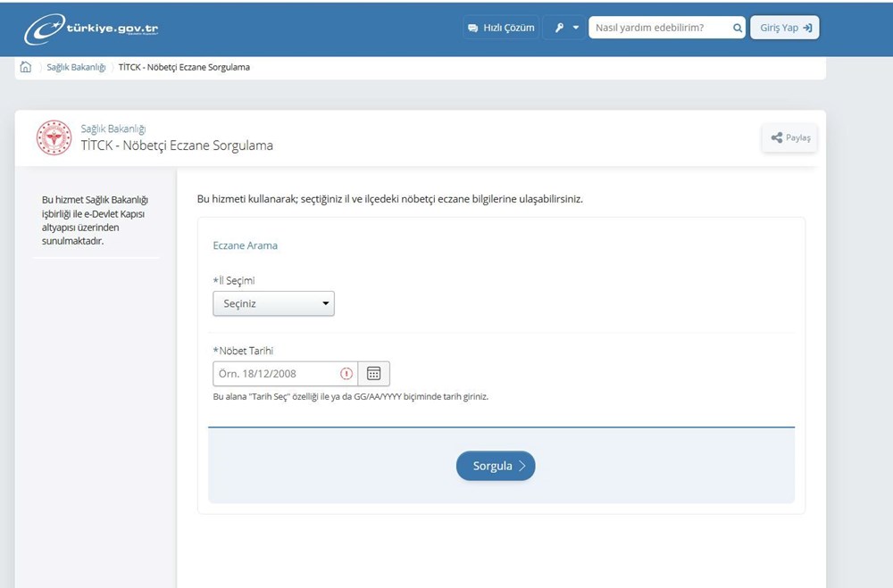Click the chat bubble icon in Hızlı Çözüm

click(x=472, y=29)
